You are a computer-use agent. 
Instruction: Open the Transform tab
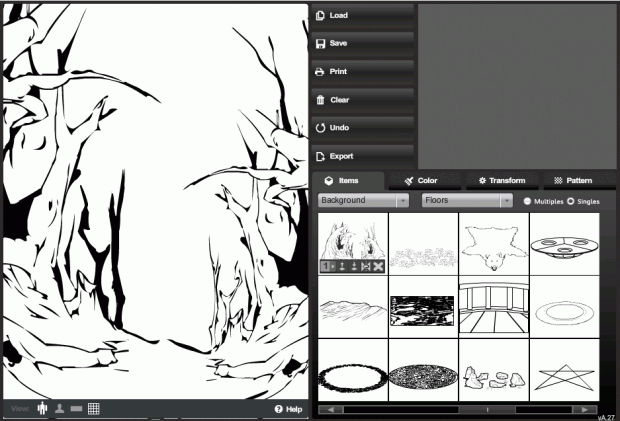pos(502,181)
